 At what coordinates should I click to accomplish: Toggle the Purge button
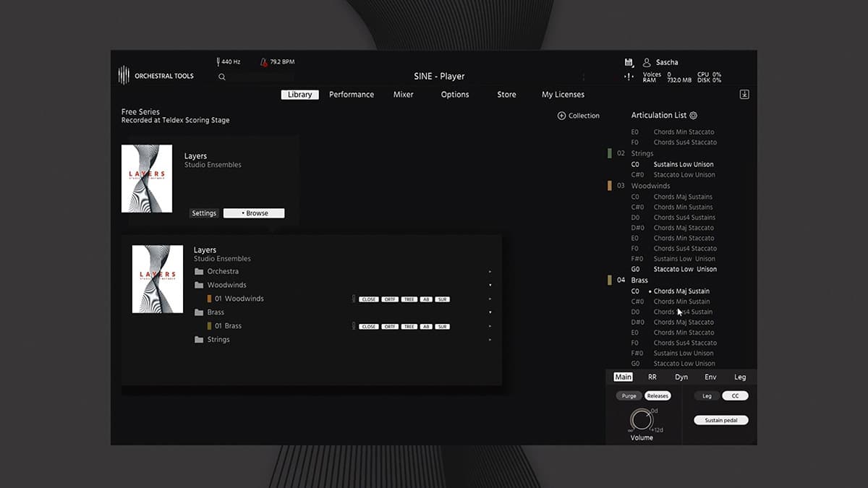pos(629,396)
